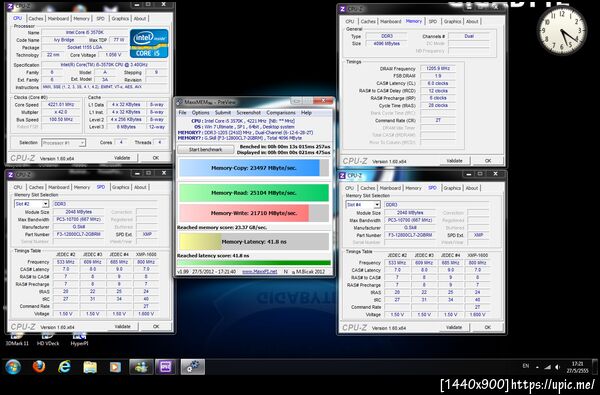Open Windows Media Player taskbar icon

(x=115, y=367)
